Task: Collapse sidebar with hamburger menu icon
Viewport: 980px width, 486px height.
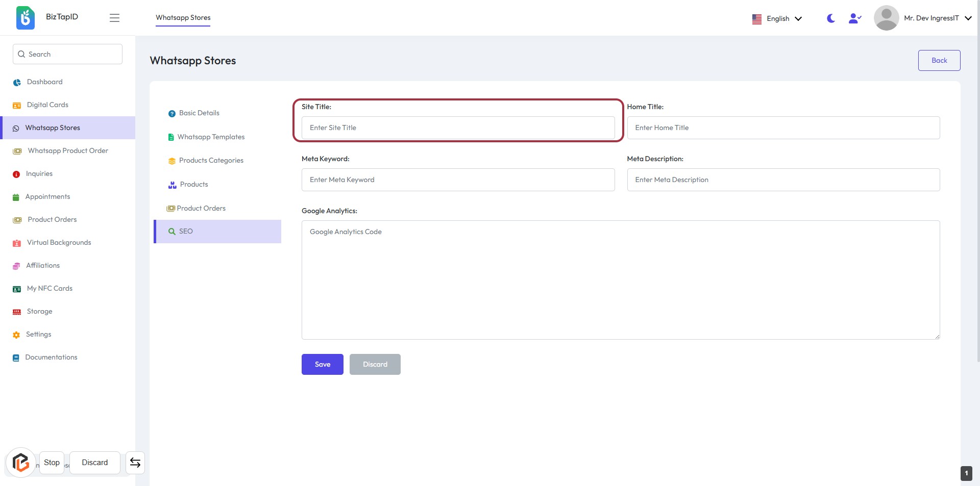Action: click(114, 18)
